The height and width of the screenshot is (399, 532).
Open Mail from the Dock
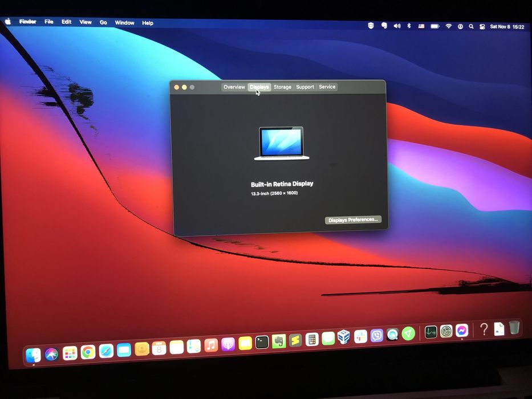coord(124,350)
